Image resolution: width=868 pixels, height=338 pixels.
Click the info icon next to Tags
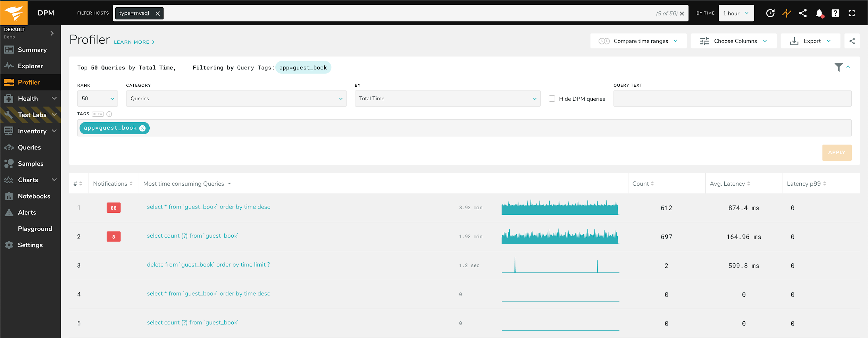point(109,114)
